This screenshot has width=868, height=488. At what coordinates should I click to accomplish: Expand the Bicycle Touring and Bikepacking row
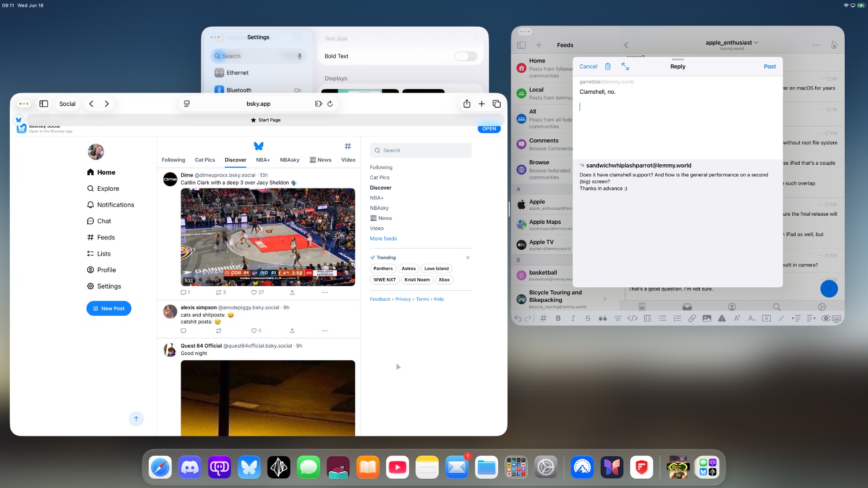point(605,299)
